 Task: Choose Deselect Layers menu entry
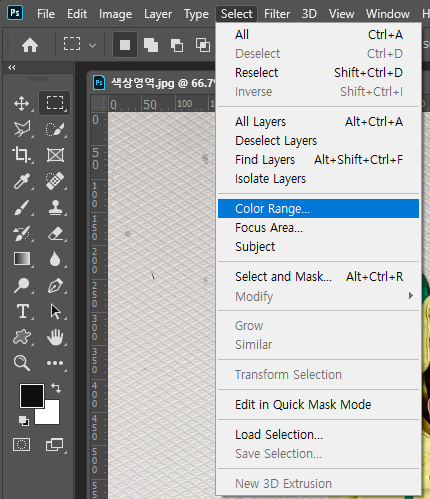(318, 141)
